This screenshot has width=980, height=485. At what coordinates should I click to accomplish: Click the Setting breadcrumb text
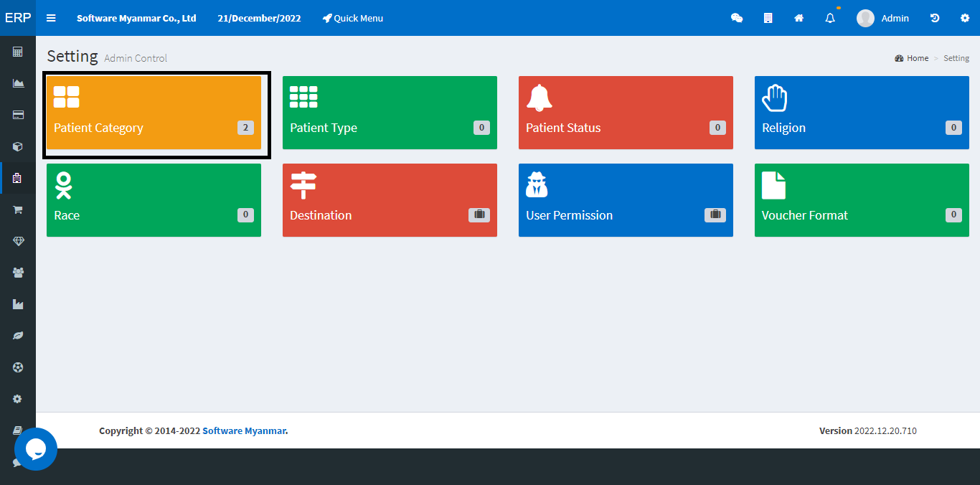956,58
